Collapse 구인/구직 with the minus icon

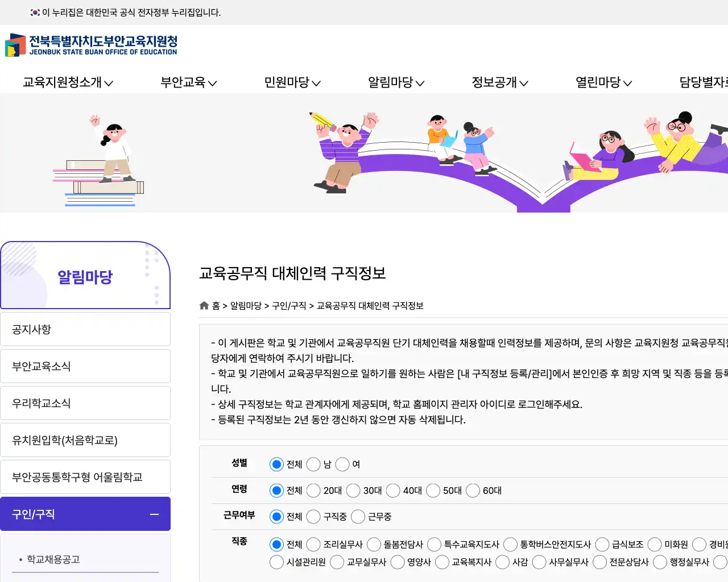pos(154,514)
